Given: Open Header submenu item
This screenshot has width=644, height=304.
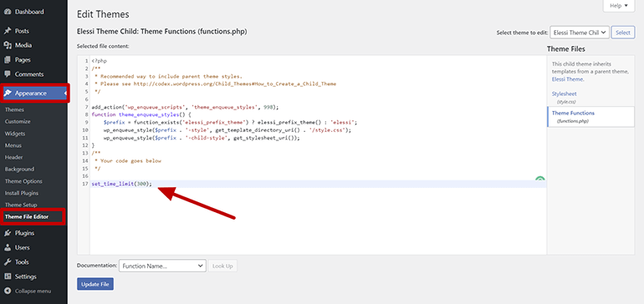Looking at the screenshot, I should [14, 157].
